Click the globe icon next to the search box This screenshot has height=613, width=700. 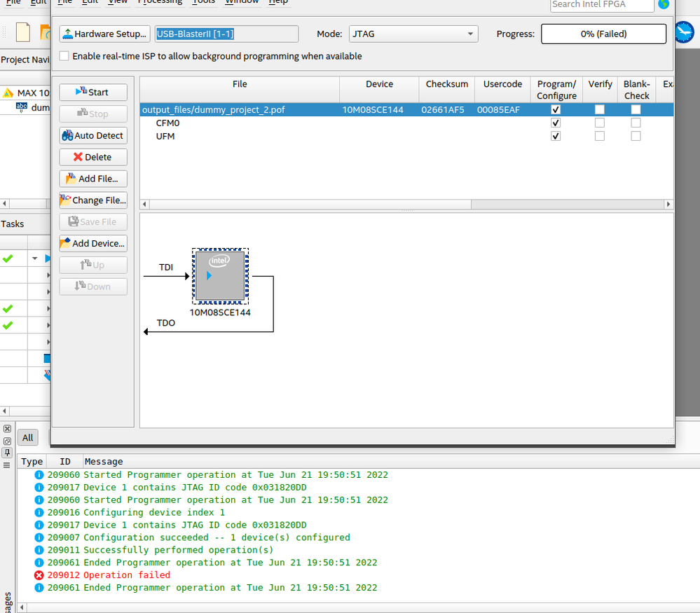click(x=663, y=4)
